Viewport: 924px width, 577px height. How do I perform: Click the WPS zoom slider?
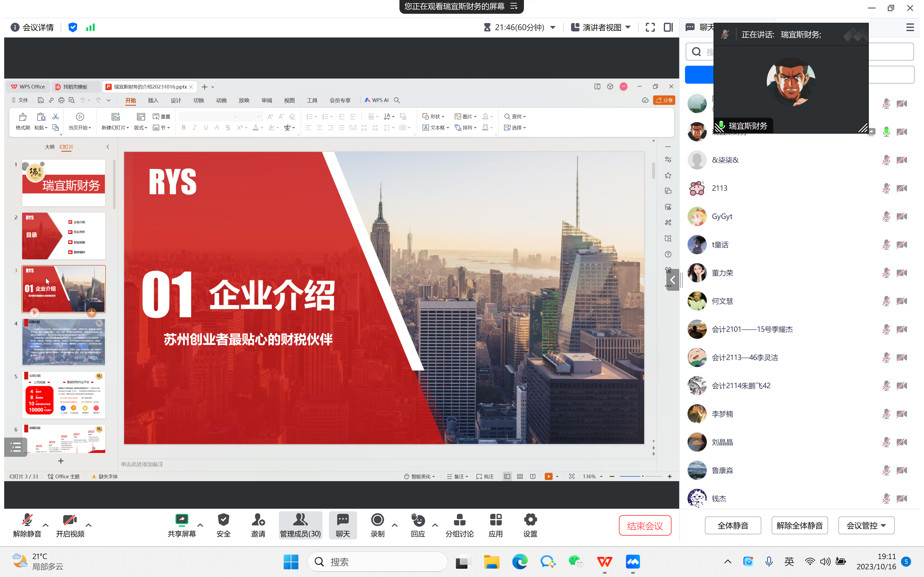click(x=643, y=476)
